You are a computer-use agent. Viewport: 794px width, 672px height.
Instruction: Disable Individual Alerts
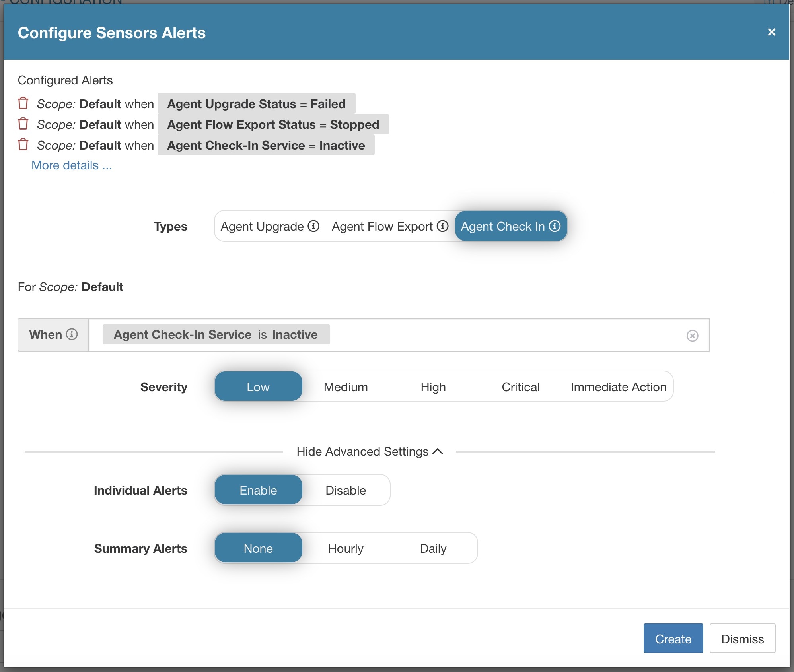pyautogui.click(x=346, y=490)
